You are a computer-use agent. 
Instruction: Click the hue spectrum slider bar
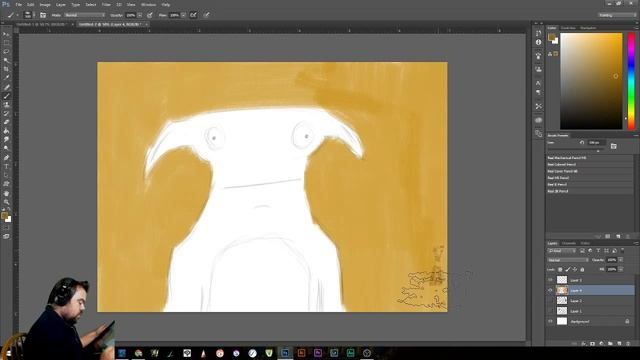point(631,82)
